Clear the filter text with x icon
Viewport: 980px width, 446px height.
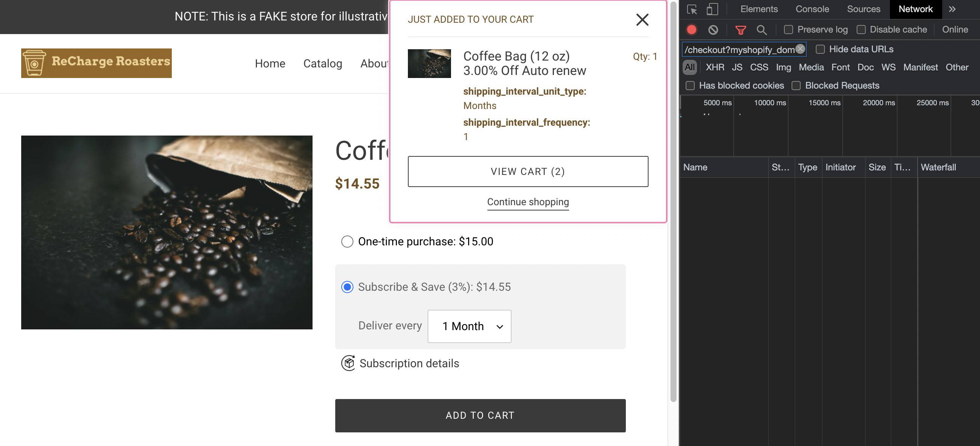pos(800,49)
